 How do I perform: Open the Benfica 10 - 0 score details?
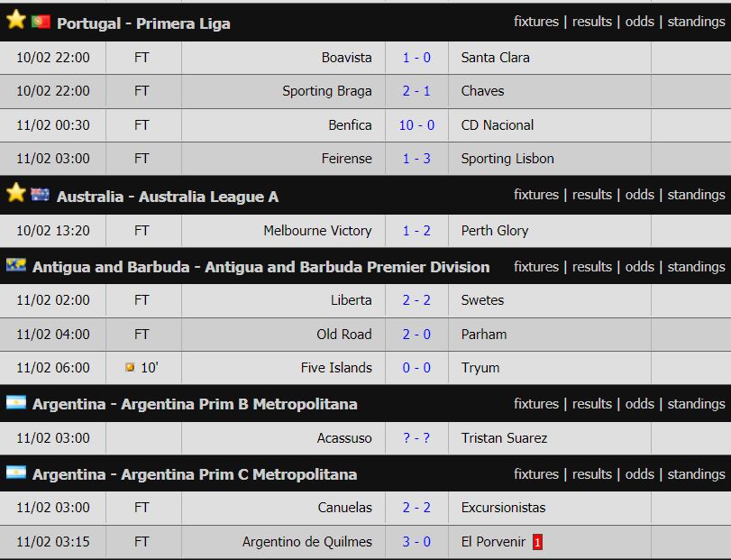pyautogui.click(x=416, y=125)
